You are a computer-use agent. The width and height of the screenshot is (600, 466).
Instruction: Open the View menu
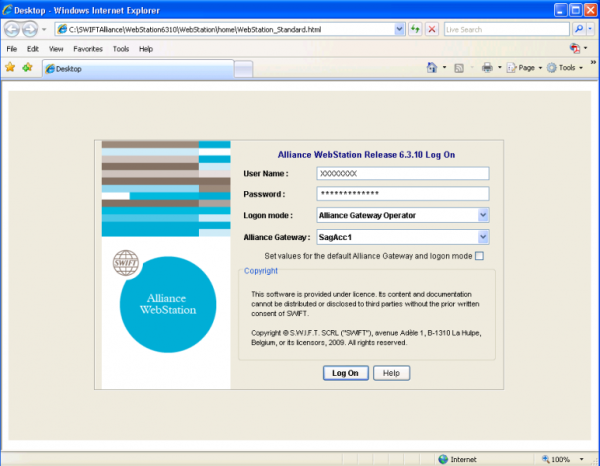click(x=56, y=49)
